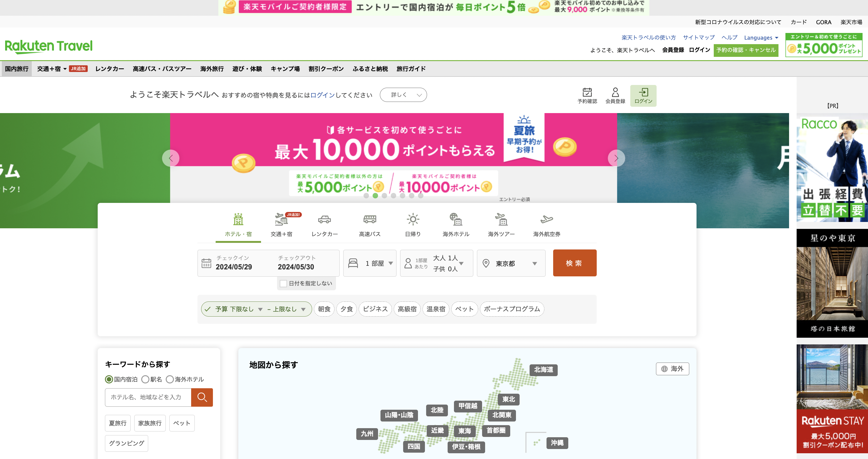
Task: Open 海外 globe button on map
Action: (x=672, y=369)
